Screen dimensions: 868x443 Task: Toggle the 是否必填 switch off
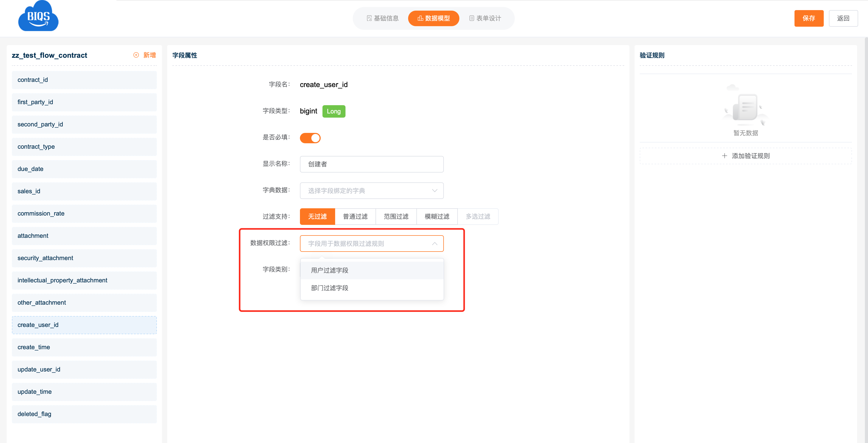310,138
